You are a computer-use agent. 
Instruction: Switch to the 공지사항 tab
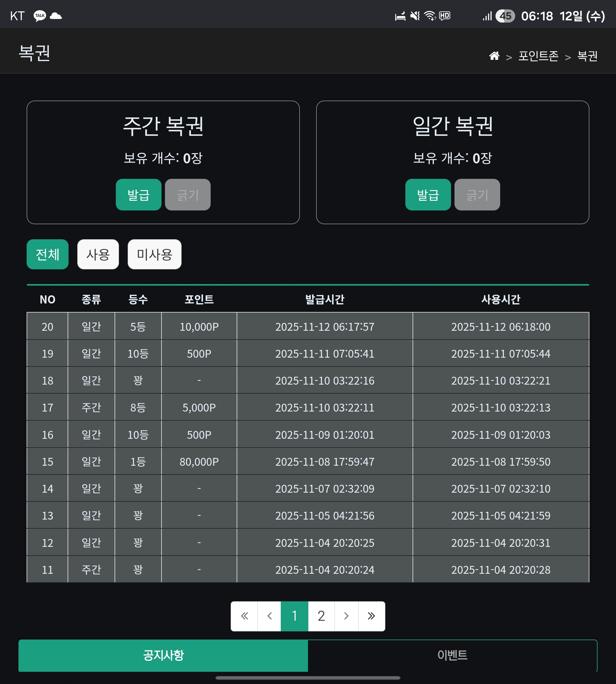pyautogui.click(x=163, y=655)
